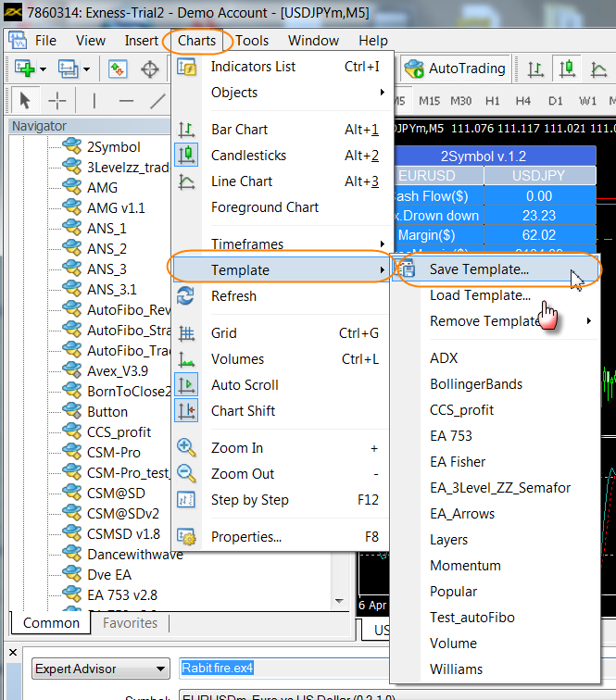Open the Expert Advisor dropdown
The width and height of the screenshot is (616, 700).
click(100, 668)
